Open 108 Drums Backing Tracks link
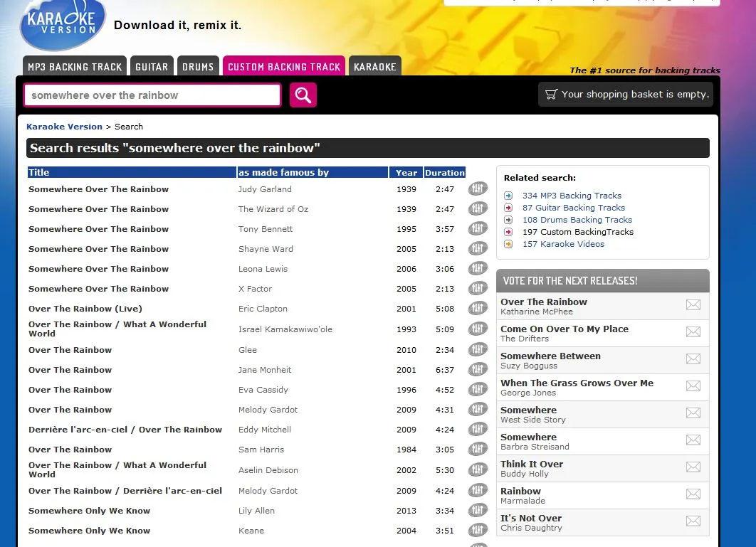This screenshot has height=547, width=756. (x=577, y=219)
